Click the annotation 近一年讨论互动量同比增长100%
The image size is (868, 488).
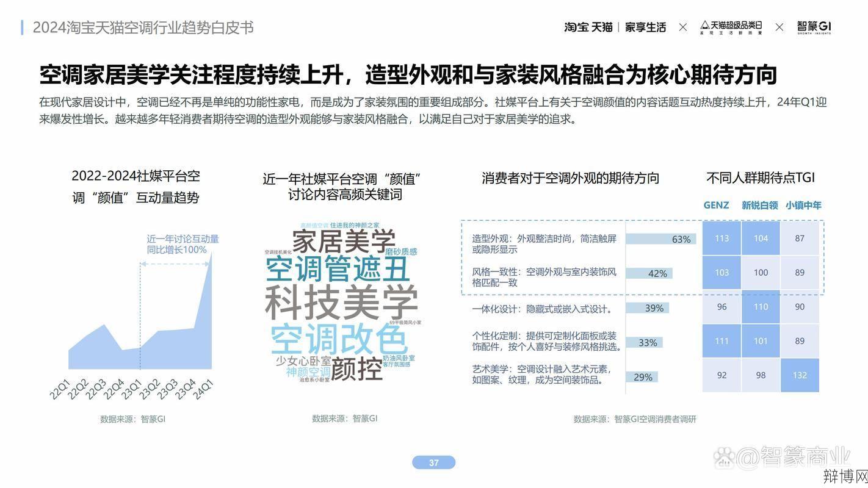[183, 244]
